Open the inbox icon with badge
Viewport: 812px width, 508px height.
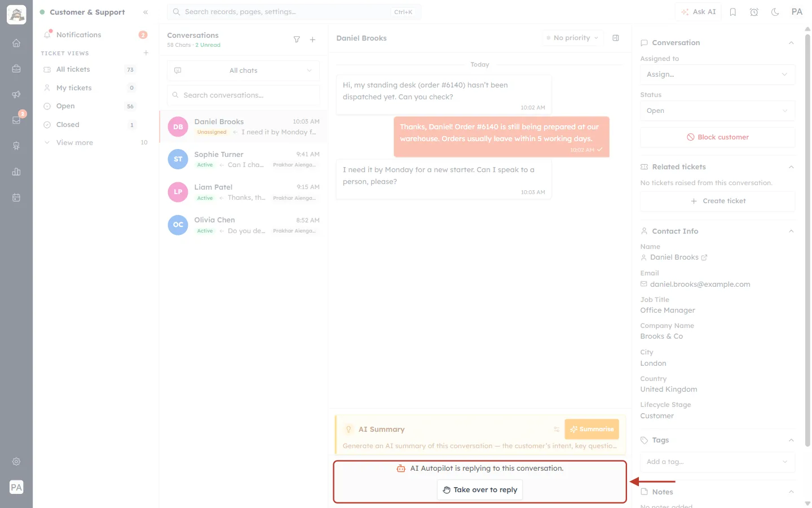(x=16, y=120)
